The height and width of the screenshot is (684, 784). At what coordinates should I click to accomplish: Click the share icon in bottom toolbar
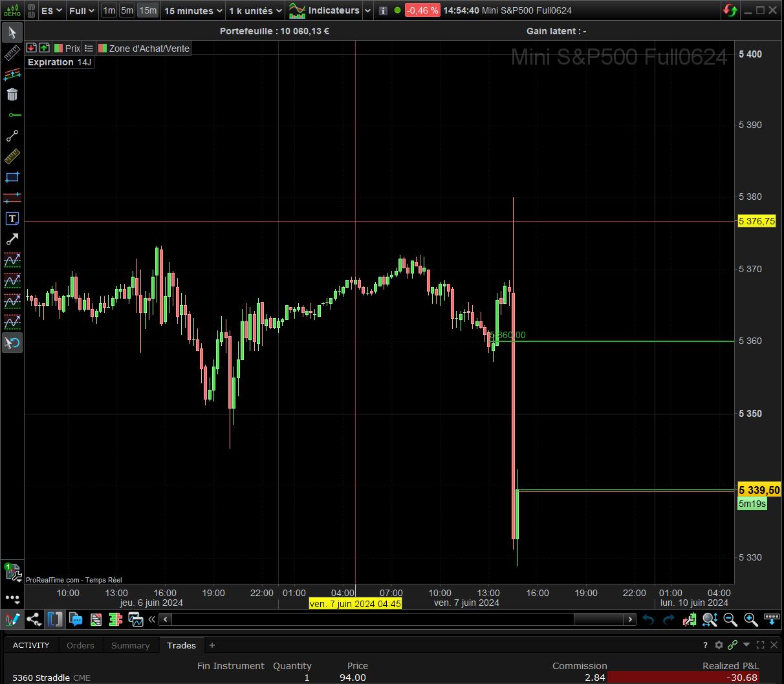34,619
